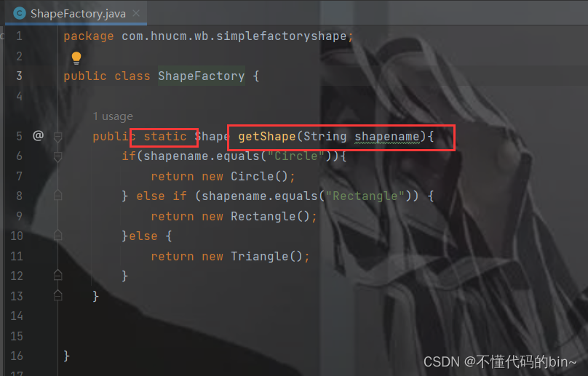The image size is (588, 376).
Task: Select the ShapeFactory.java tab
Action: point(76,14)
